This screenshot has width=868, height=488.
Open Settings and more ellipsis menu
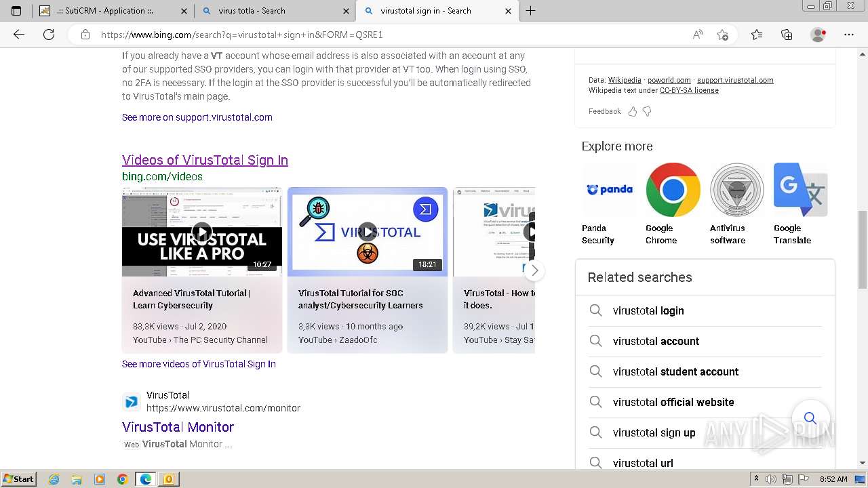849,35
